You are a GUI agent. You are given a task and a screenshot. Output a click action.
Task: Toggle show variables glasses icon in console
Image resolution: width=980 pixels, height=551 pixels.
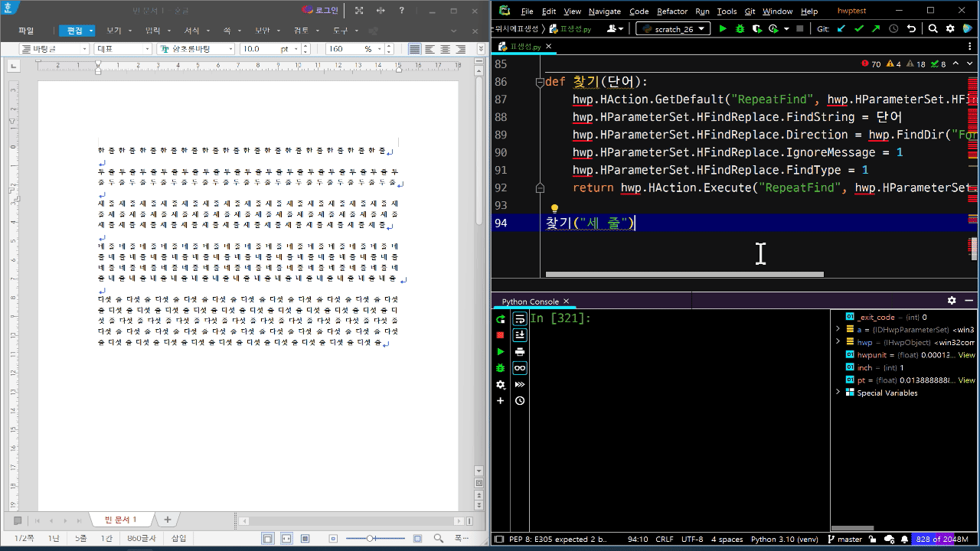520,368
